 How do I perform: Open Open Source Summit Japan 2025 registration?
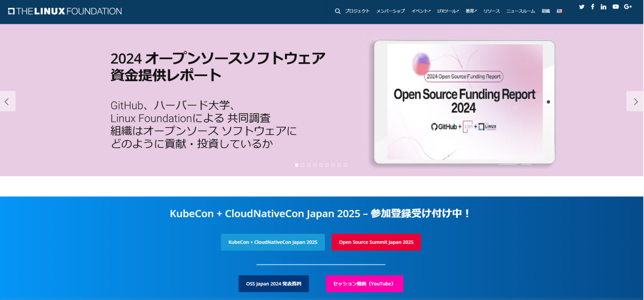click(x=376, y=242)
